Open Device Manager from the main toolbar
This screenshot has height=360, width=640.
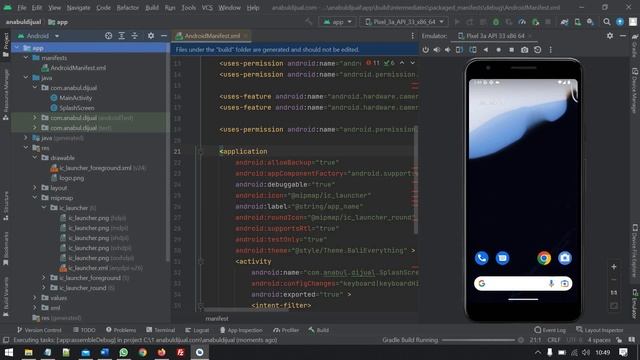tap(578, 22)
